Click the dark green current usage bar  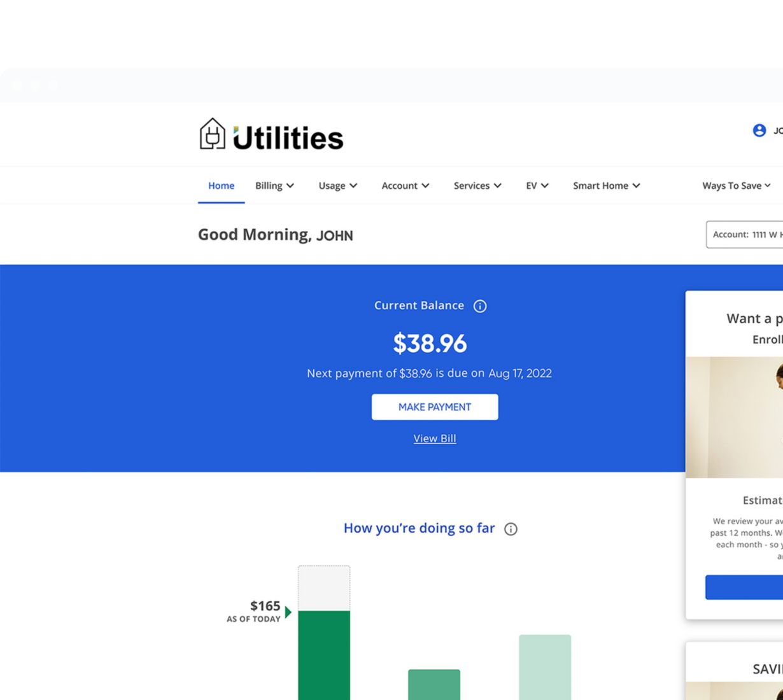click(324, 654)
